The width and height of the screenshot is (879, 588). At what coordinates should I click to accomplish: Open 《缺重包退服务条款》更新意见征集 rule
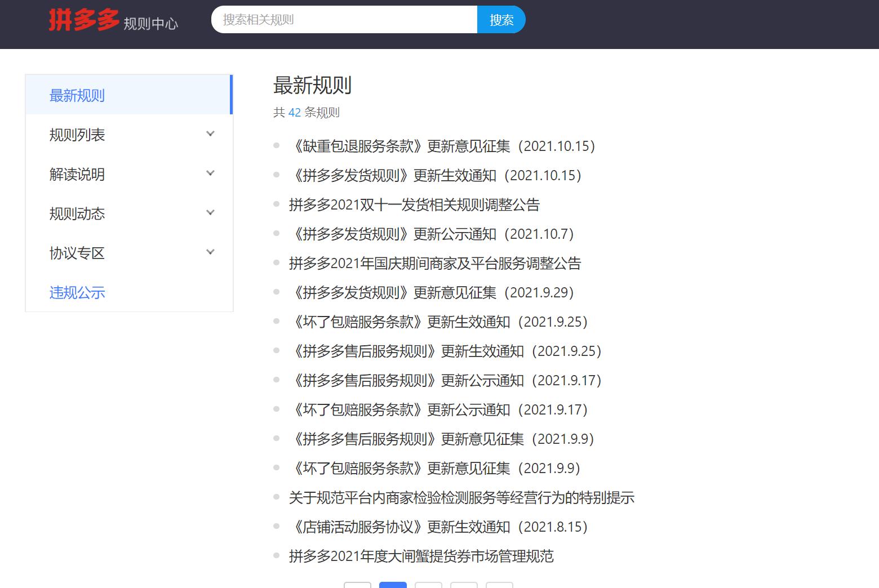point(442,146)
